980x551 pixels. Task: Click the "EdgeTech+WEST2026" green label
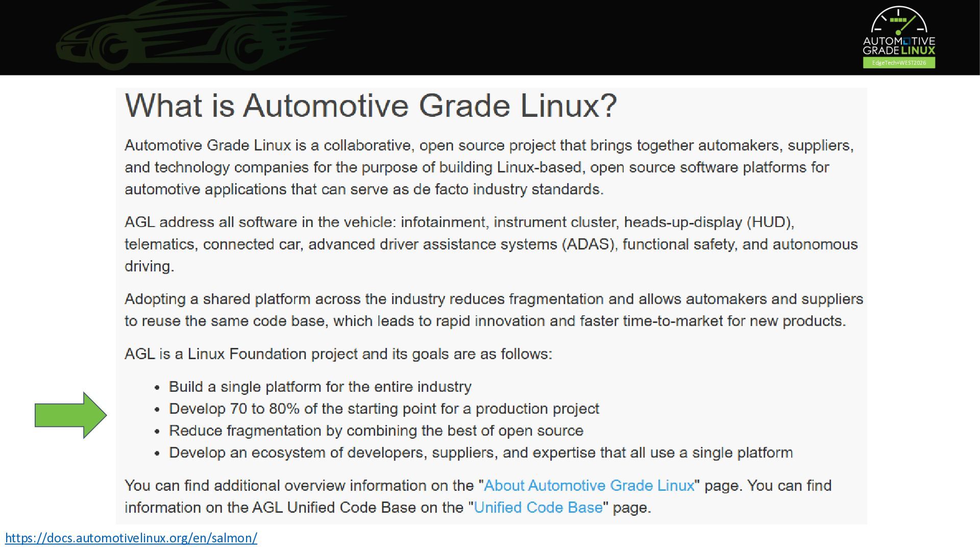(x=899, y=63)
